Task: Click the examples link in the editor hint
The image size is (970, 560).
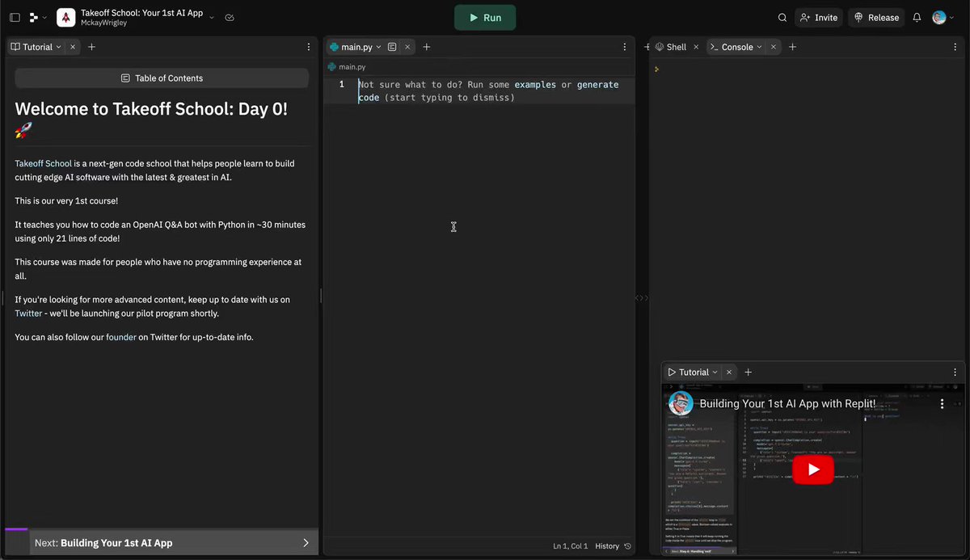Action: 535,84
